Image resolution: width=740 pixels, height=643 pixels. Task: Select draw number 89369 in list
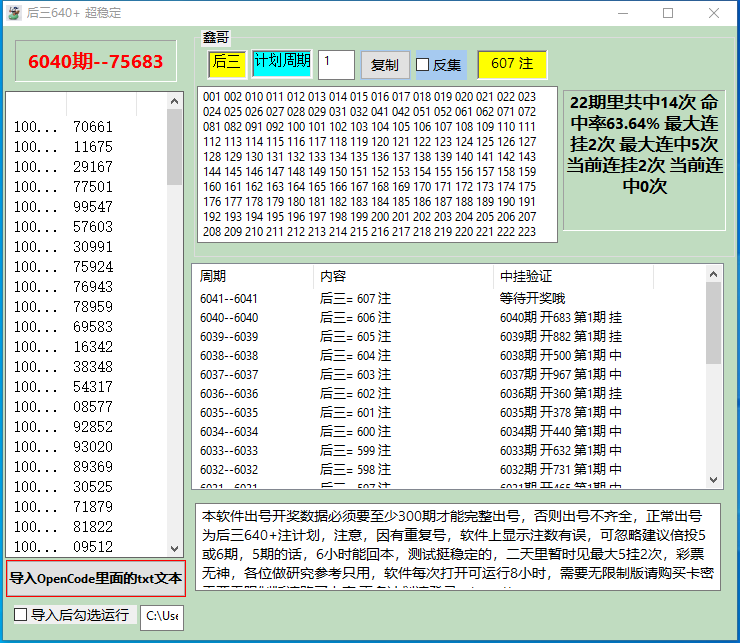[x=93, y=467]
